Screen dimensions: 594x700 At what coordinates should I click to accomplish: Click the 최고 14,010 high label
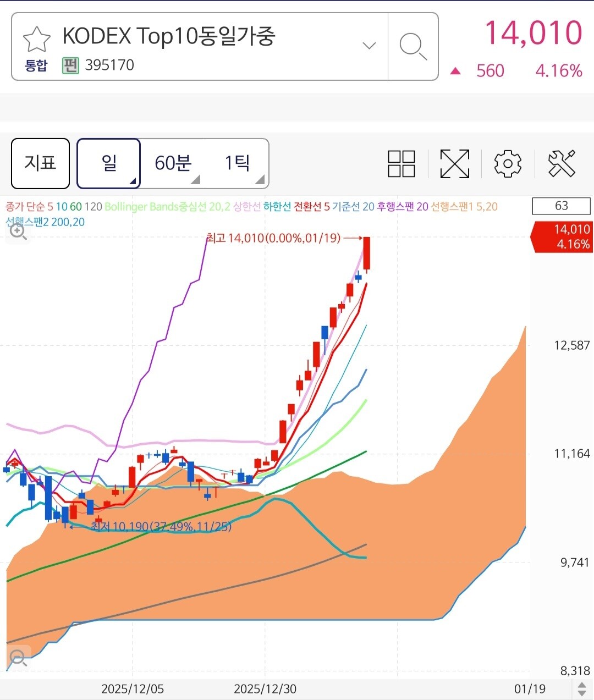273,238
